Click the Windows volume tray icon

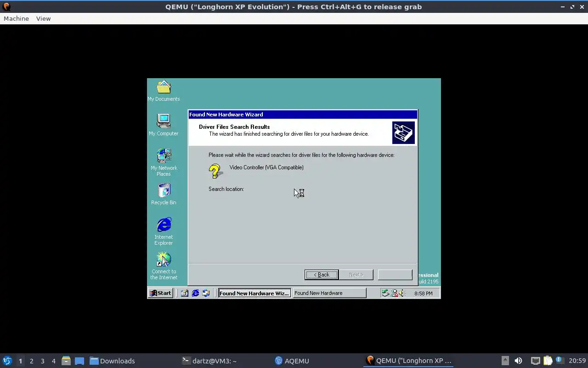pos(401,293)
